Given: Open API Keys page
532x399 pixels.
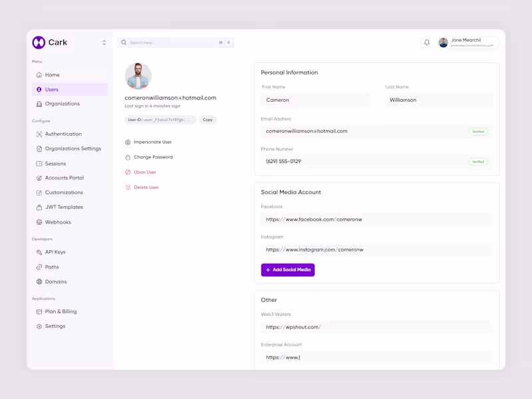Looking at the screenshot, I should click(x=70, y=252).
